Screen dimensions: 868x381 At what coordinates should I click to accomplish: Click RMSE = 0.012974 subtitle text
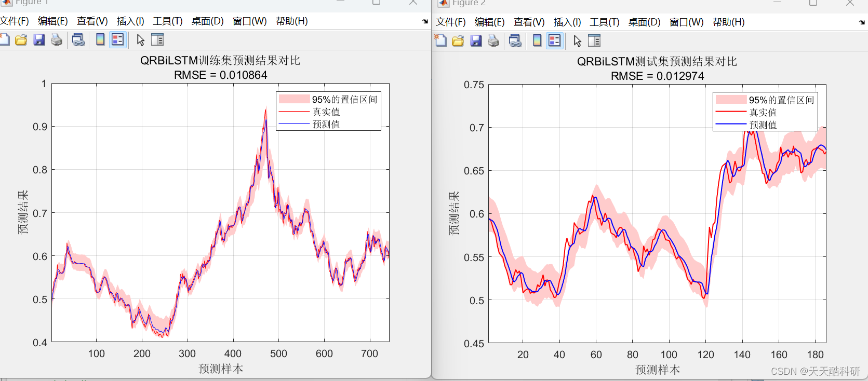[x=657, y=76]
